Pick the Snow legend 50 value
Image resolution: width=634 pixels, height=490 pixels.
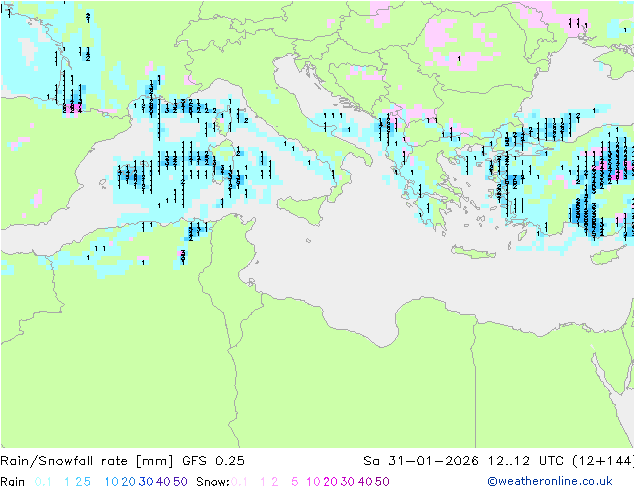click(x=382, y=482)
